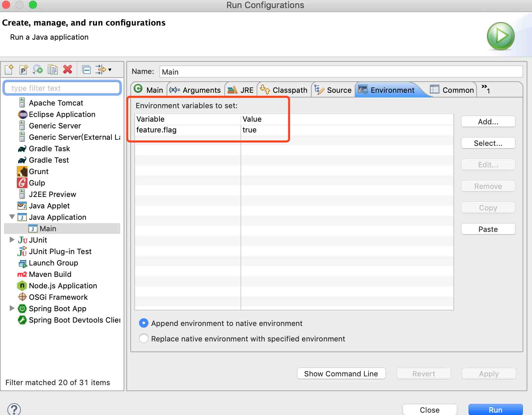Click the JUnit label in tree
The image size is (532, 415).
coord(38,240)
